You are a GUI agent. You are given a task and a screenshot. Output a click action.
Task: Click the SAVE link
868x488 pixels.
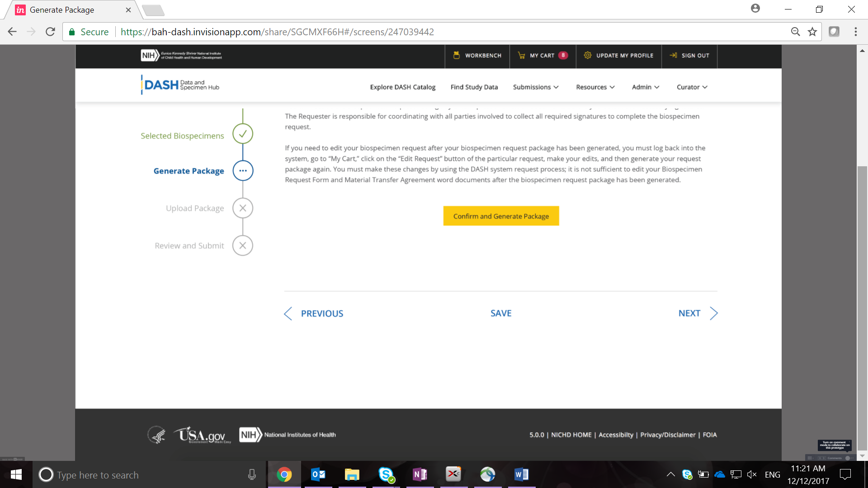pyautogui.click(x=501, y=313)
